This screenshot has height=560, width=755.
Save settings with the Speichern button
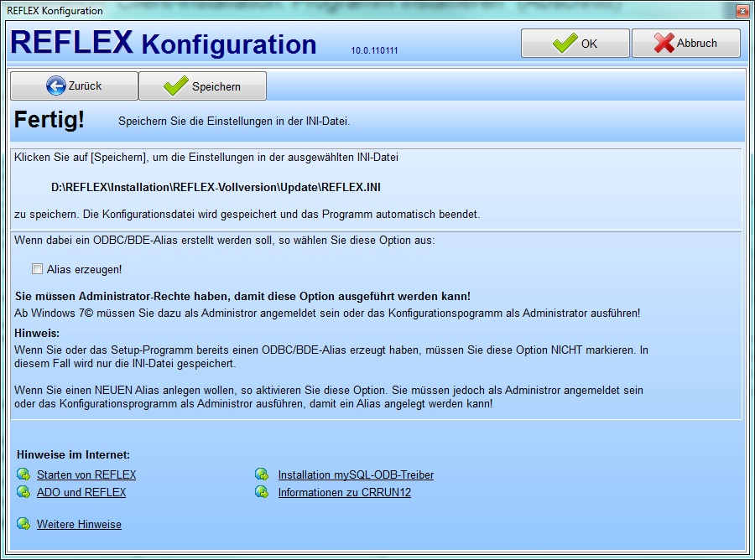click(202, 86)
